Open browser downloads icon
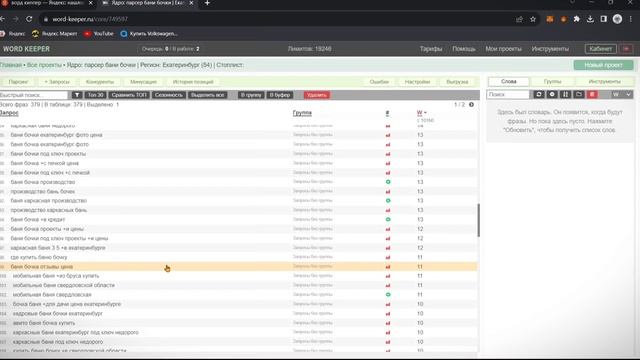Image resolution: width=640 pixels, height=360 pixels. (x=590, y=19)
